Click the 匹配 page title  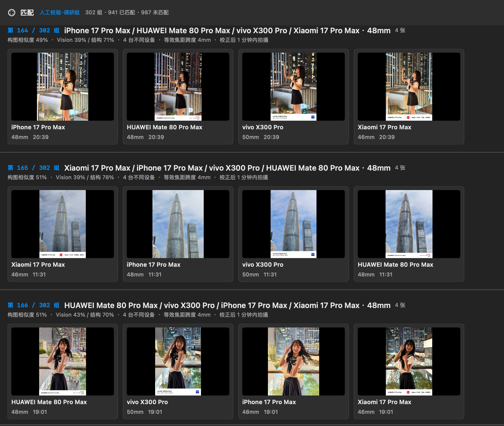[27, 13]
